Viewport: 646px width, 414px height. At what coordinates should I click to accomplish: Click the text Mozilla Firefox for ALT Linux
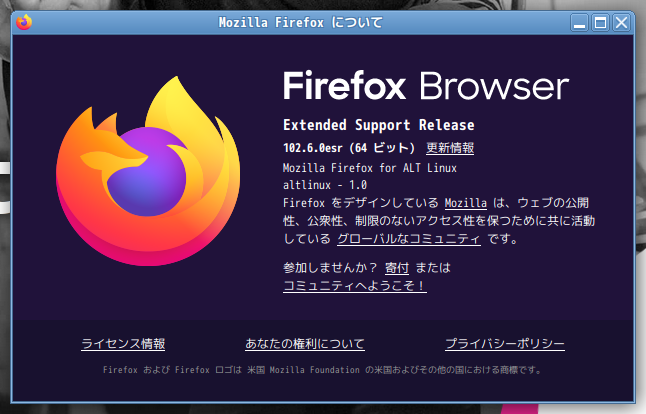370,168
